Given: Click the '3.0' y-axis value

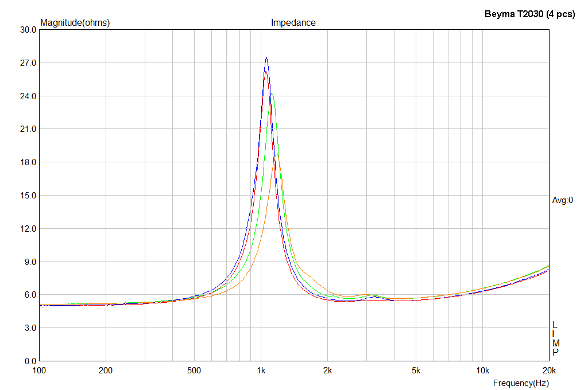Looking at the screenshot, I should point(30,328).
